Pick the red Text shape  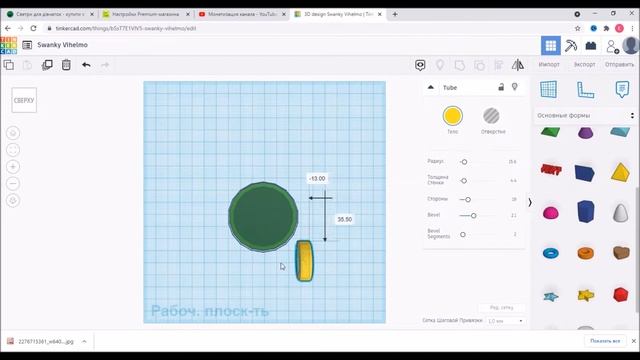point(551,169)
